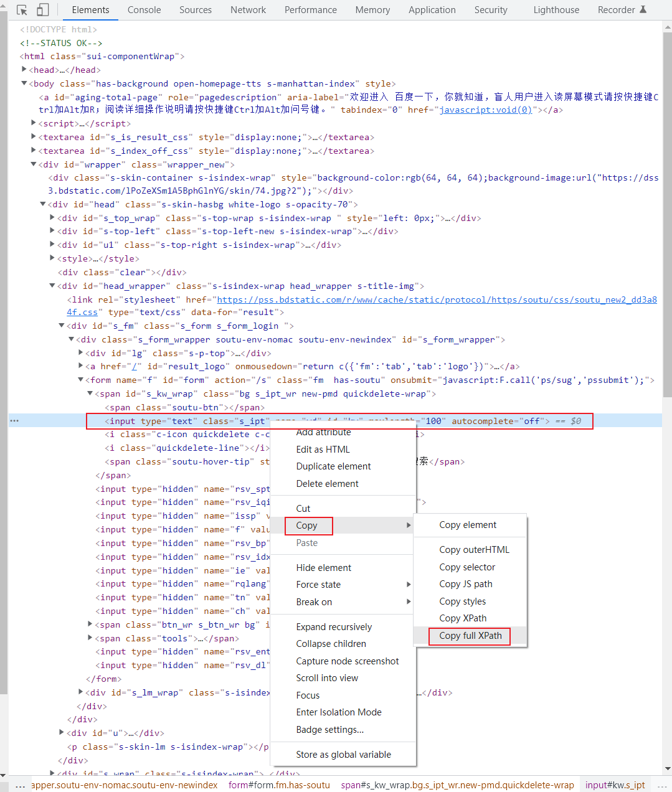Open the soutu_new2 stylesheet href link

[x=437, y=299]
